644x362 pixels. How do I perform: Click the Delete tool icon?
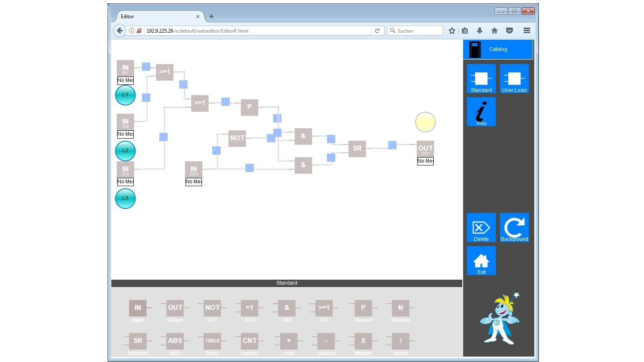[x=481, y=228]
